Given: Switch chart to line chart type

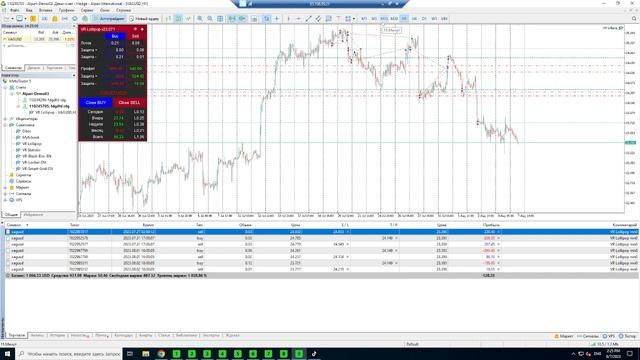Looking at the screenshot, I should point(188,18).
